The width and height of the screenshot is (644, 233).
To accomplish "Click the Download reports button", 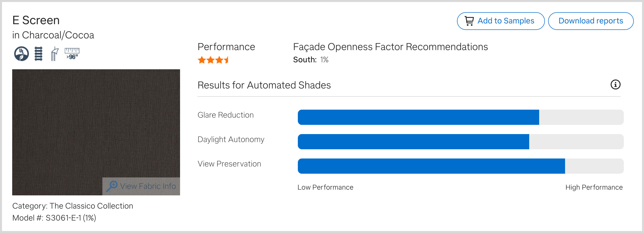I will click(x=590, y=21).
